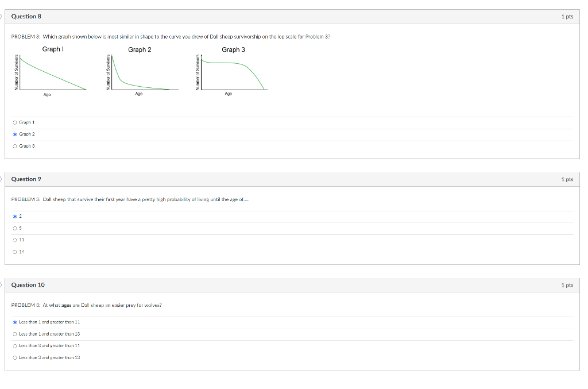Screen dimensions: 588x389
Task: Click the question text about wolves' easier prey
Action: 87,305
